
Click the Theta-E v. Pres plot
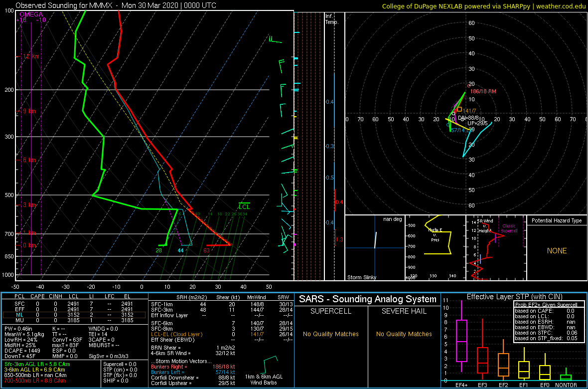click(x=435, y=247)
